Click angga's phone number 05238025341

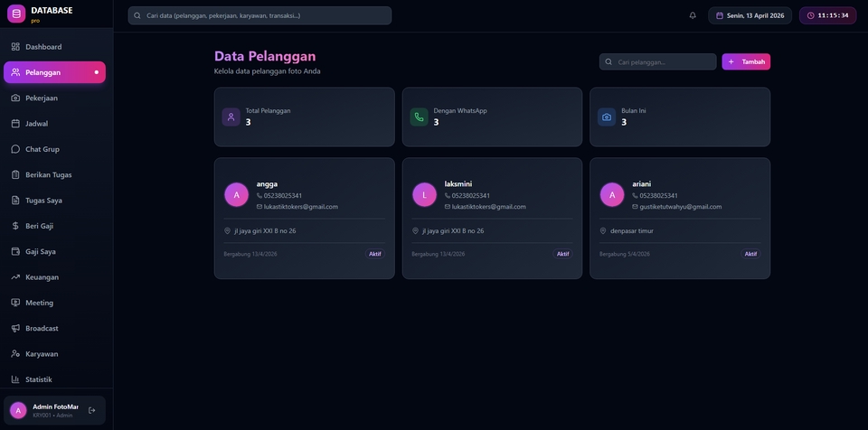[x=283, y=196]
